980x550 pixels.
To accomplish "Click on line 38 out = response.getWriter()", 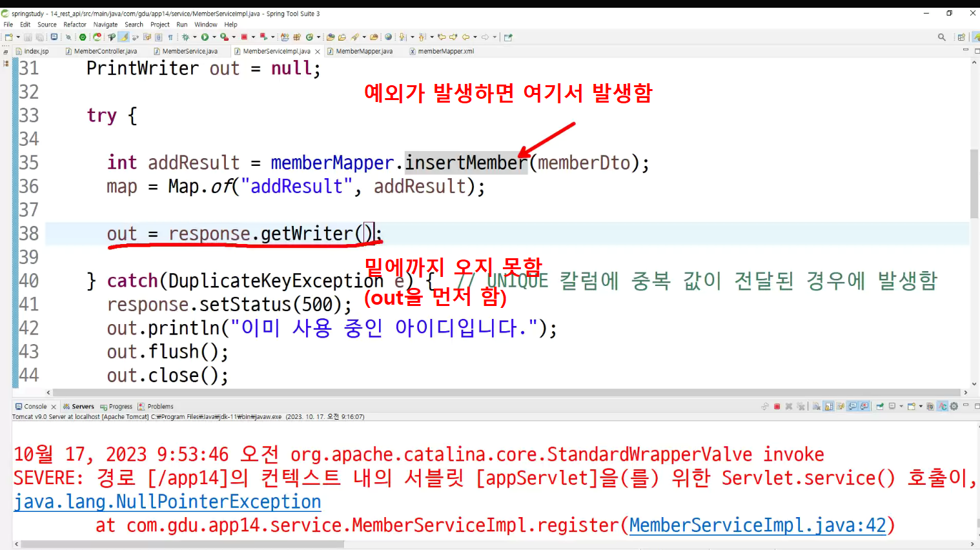I will point(245,233).
